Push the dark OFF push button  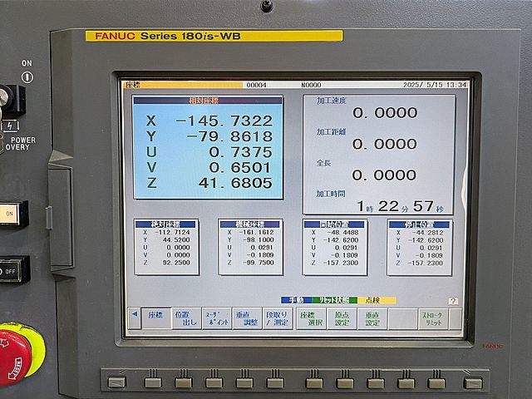point(11,271)
